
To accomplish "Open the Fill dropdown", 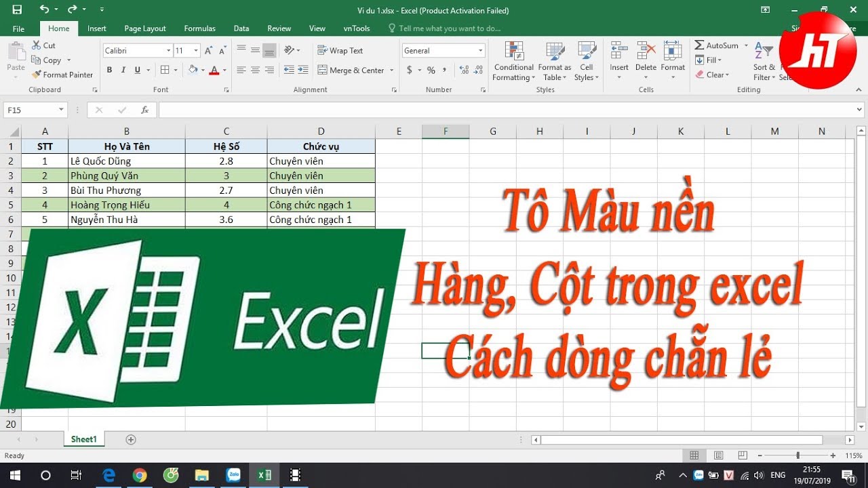I will (x=709, y=60).
